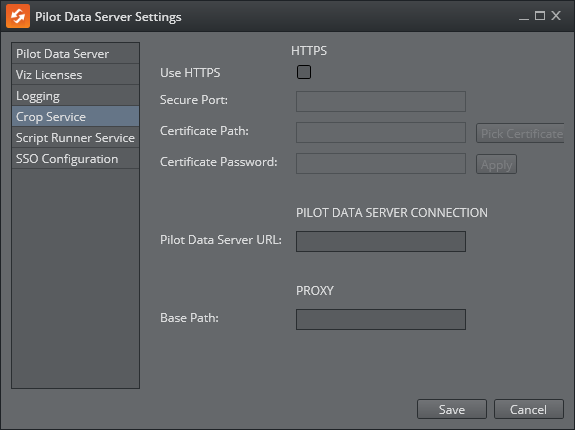Switch to the Viz Licenses section
575x430 pixels.
pyautogui.click(x=76, y=75)
